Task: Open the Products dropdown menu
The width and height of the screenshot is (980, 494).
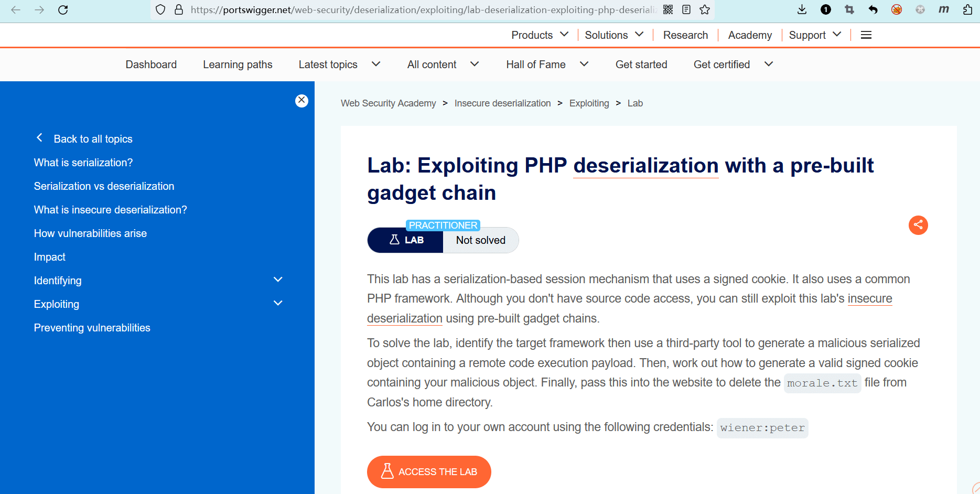Action: (540, 35)
